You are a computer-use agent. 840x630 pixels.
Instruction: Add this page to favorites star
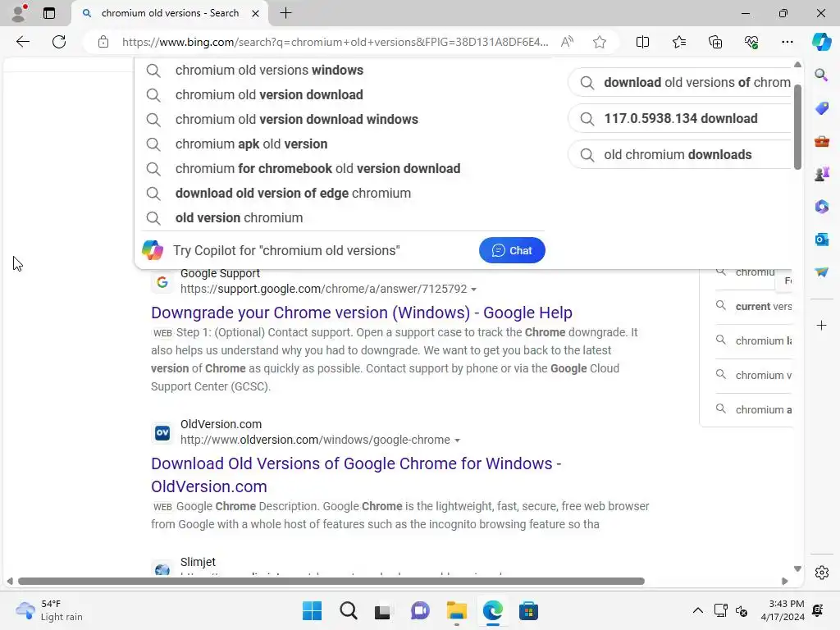(x=600, y=42)
